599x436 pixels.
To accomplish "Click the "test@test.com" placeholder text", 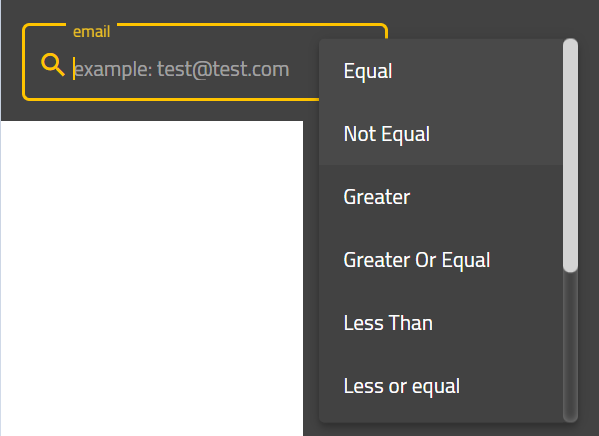I will 223,69.
